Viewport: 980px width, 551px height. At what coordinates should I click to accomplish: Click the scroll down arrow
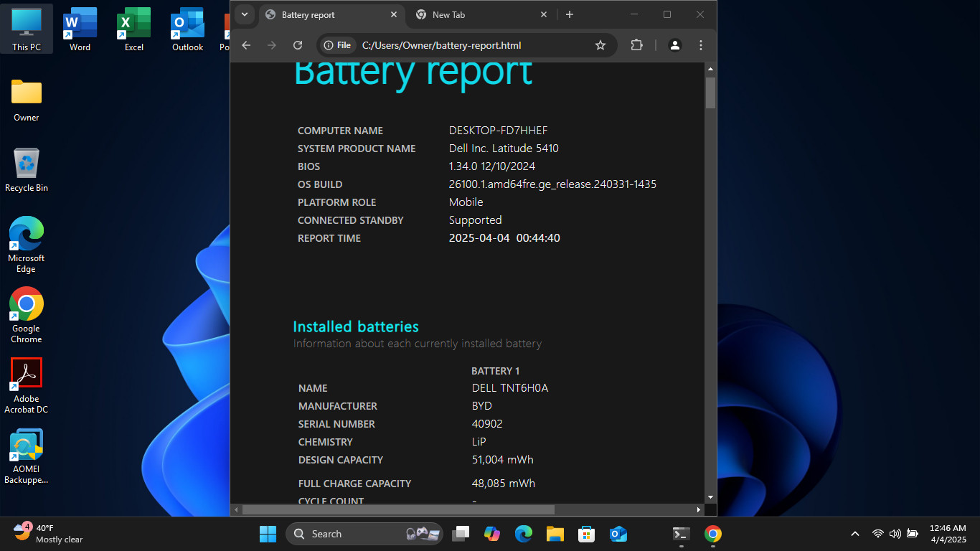click(x=710, y=497)
